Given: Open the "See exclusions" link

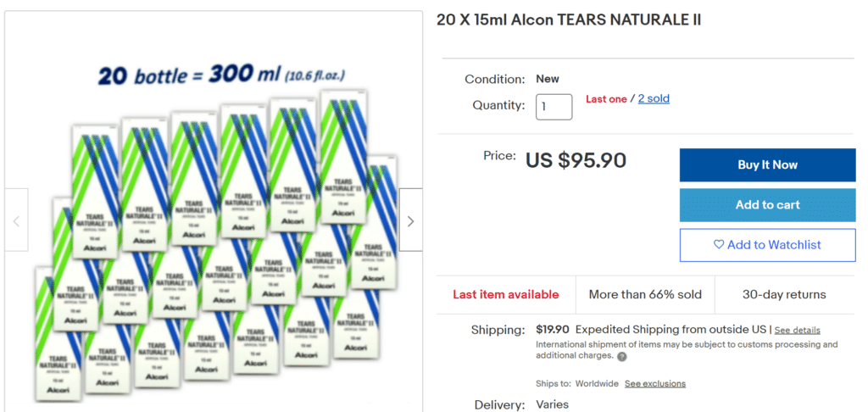Looking at the screenshot, I should coord(655,384).
